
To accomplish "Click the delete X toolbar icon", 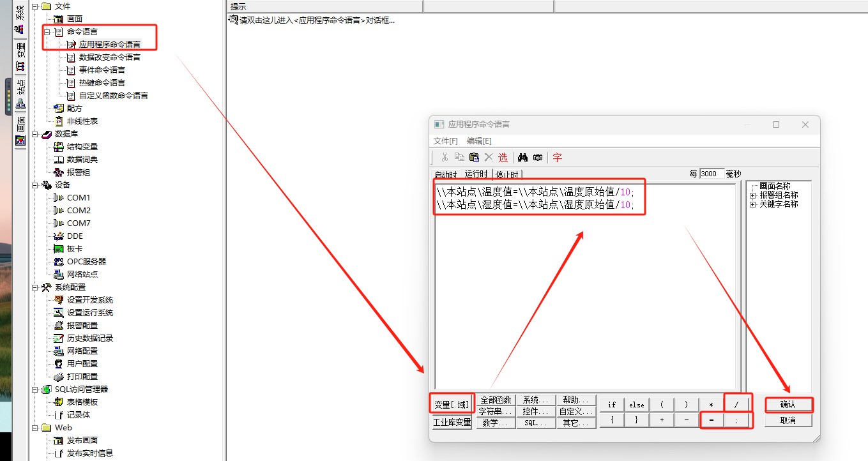I will point(489,157).
